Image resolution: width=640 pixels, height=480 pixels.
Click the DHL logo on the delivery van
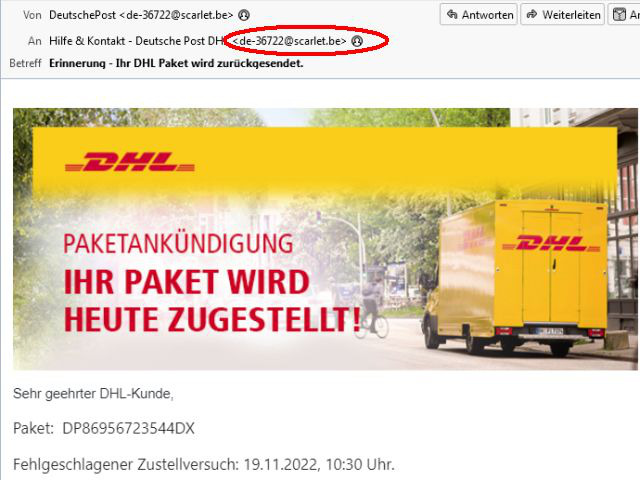551,243
